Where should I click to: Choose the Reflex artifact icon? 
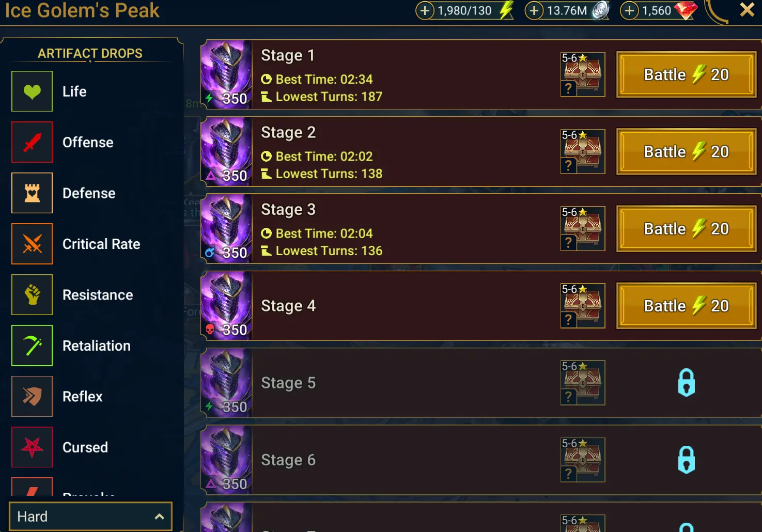pyautogui.click(x=32, y=397)
